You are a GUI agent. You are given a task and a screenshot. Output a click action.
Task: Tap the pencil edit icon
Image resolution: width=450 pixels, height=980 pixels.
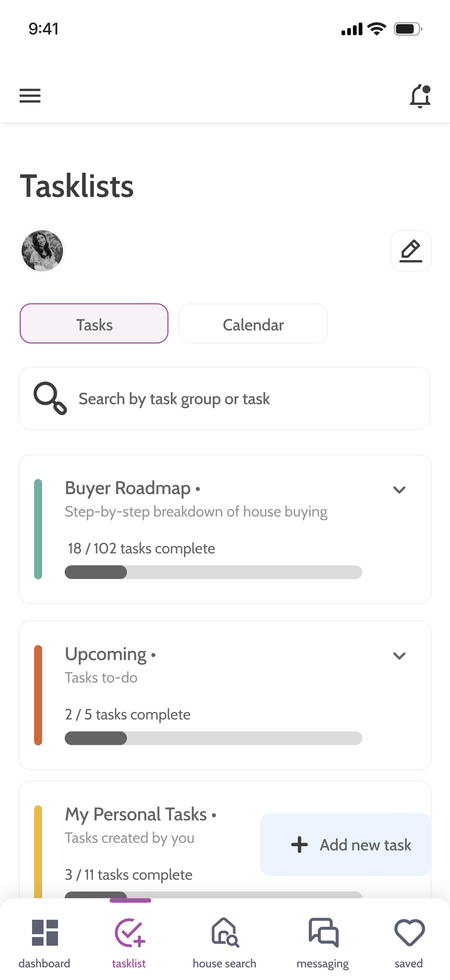tap(411, 251)
